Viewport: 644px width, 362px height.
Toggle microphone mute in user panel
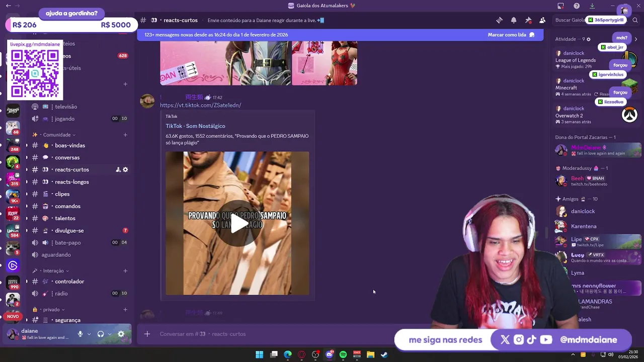point(80,334)
